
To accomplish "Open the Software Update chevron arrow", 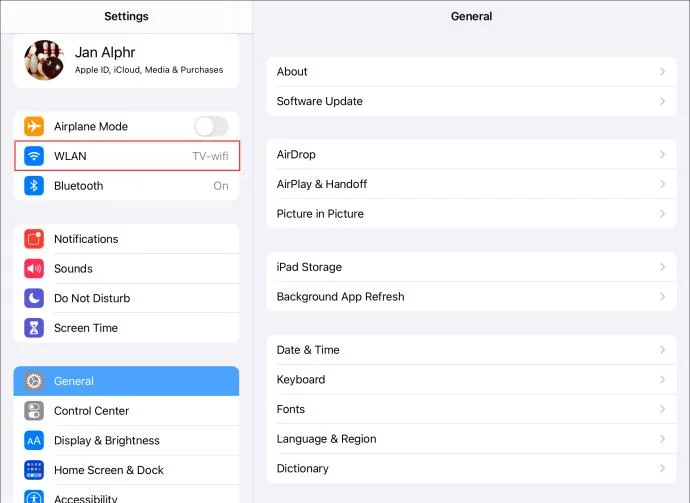I will (x=662, y=101).
